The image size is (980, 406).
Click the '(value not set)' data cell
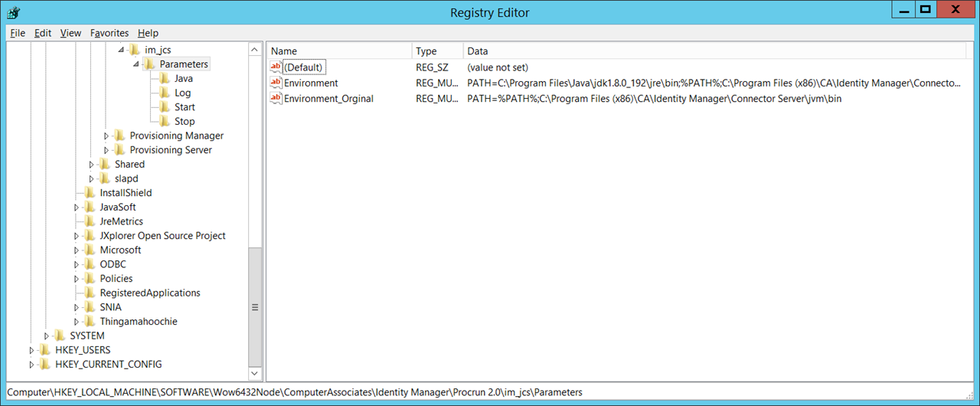[498, 67]
